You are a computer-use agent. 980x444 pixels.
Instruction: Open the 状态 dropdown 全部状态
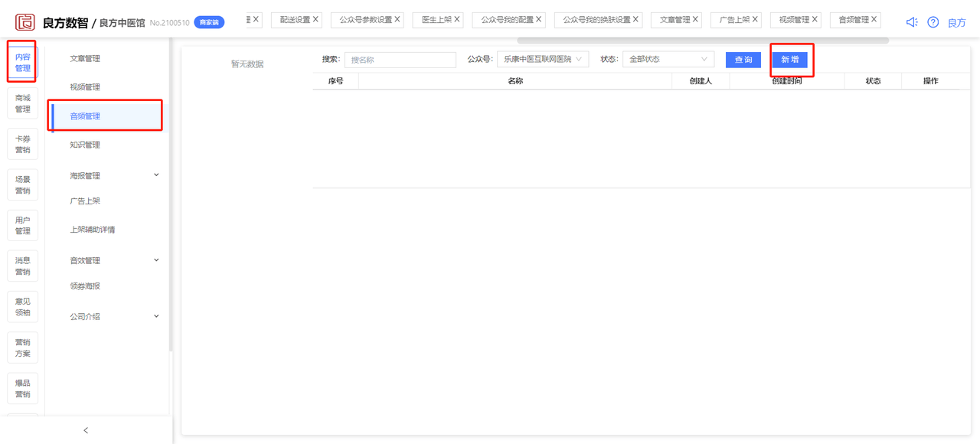pos(668,60)
